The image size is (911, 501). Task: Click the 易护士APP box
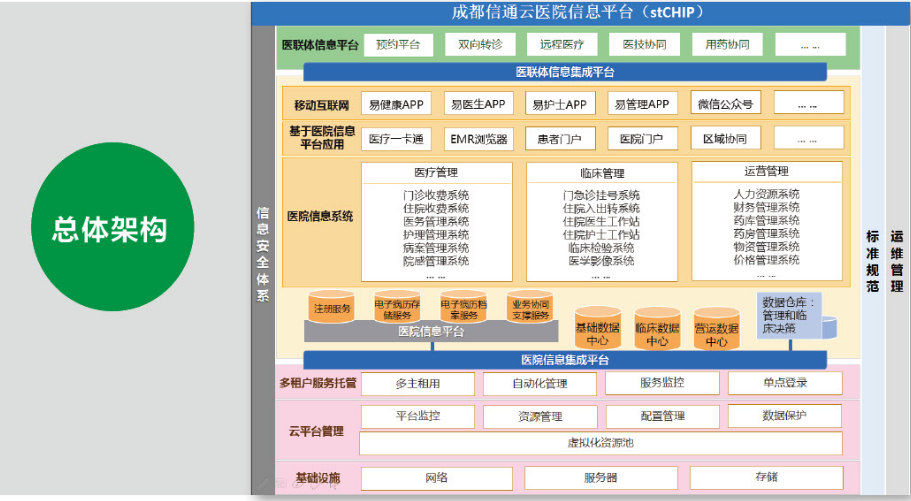click(560, 104)
